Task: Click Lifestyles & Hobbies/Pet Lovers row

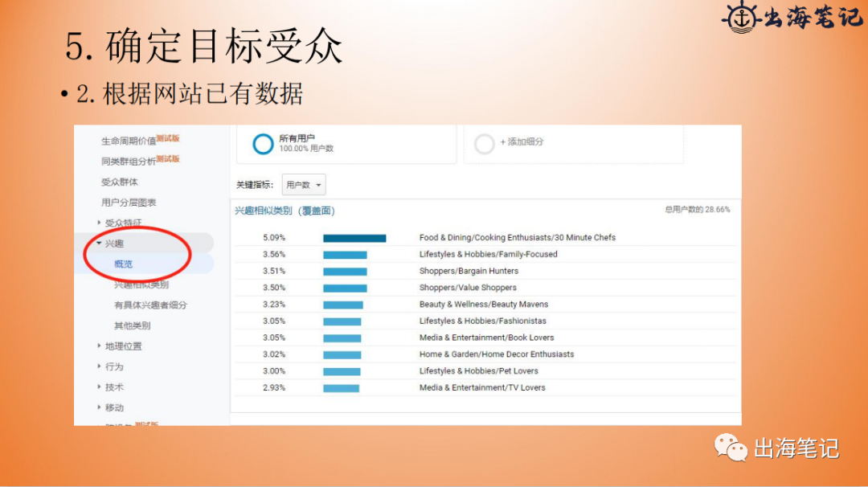Action: point(485,370)
